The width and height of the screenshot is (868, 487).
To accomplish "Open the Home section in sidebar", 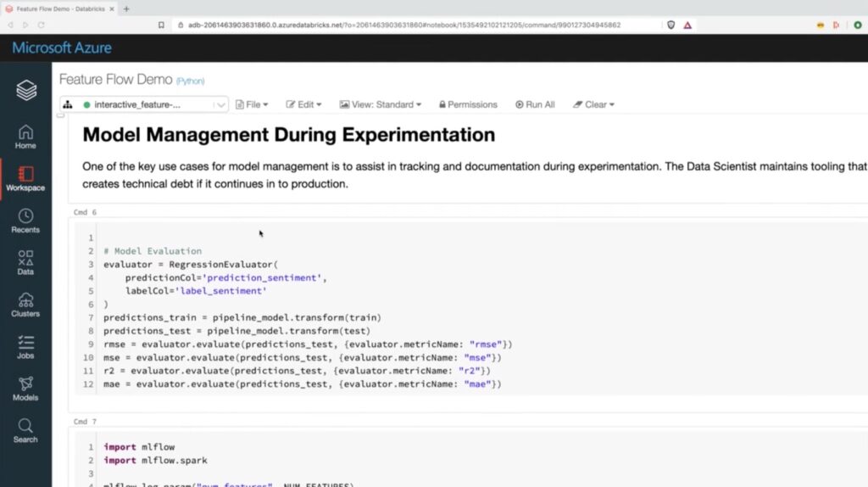I will pos(25,136).
